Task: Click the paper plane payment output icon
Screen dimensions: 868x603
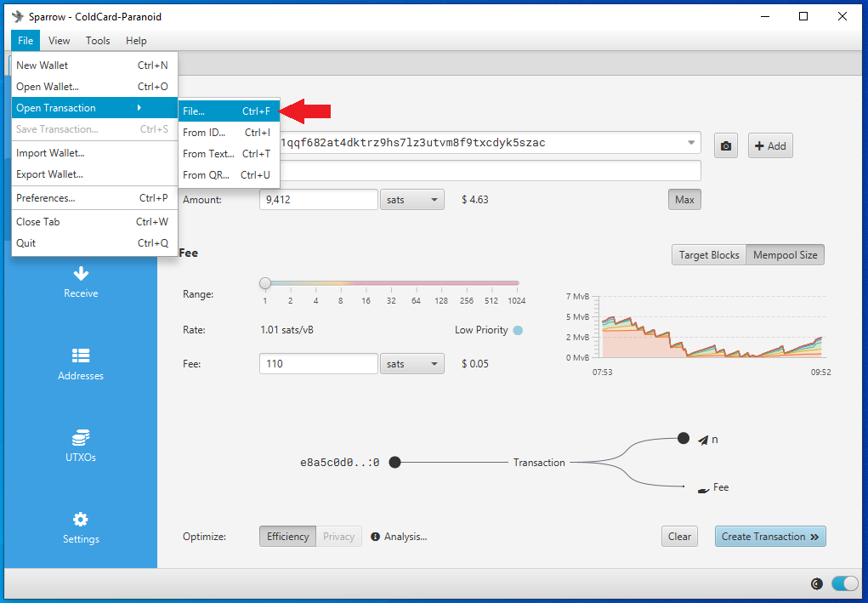Action: pos(703,441)
